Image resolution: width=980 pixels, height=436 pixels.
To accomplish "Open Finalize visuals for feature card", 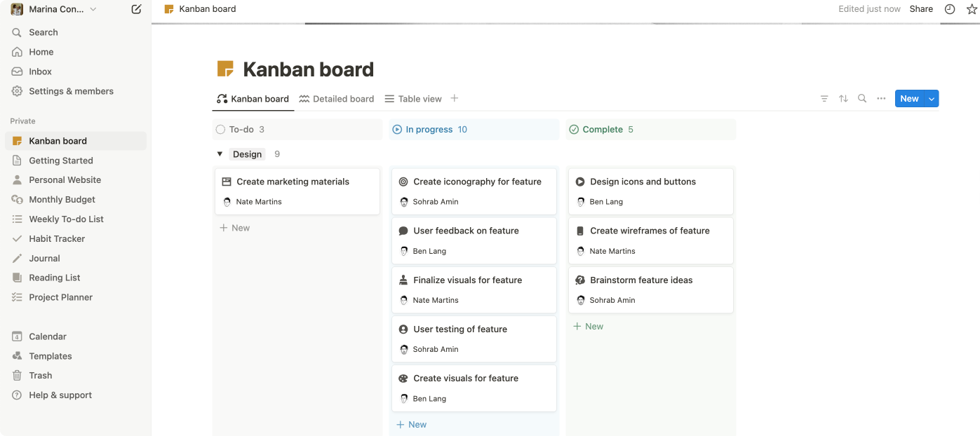I will click(x=474, y=289).
